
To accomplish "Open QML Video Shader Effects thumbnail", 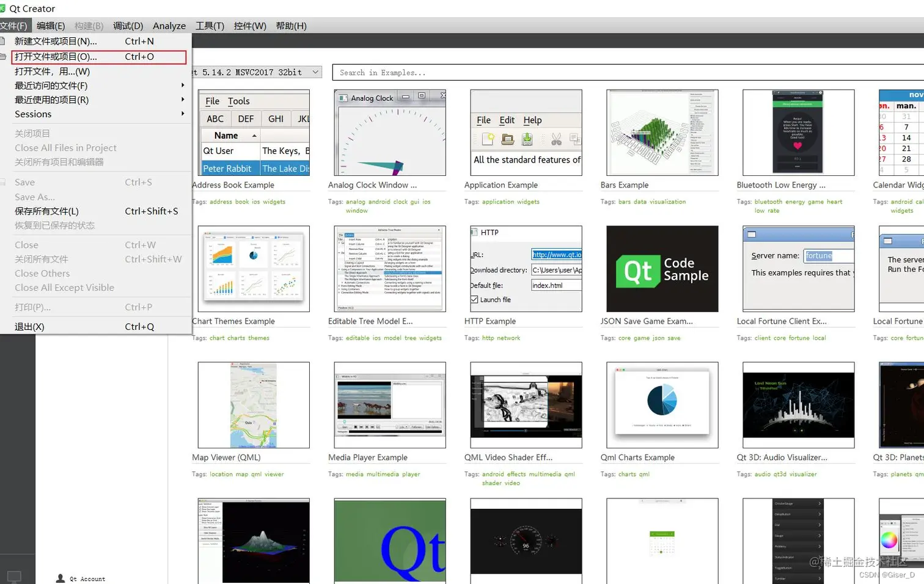I will coord(526,405).
